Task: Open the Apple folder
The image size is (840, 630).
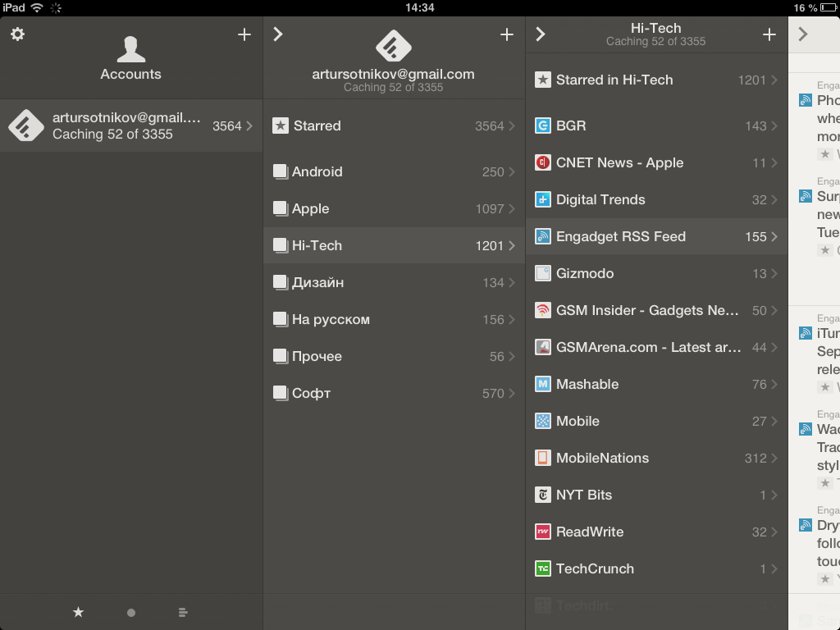Action: (x=394, y=208)
